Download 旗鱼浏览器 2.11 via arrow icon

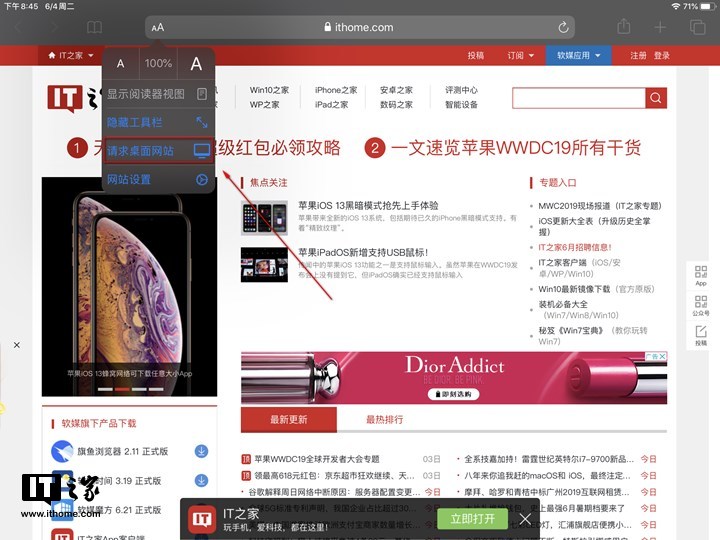coord(201,451)
